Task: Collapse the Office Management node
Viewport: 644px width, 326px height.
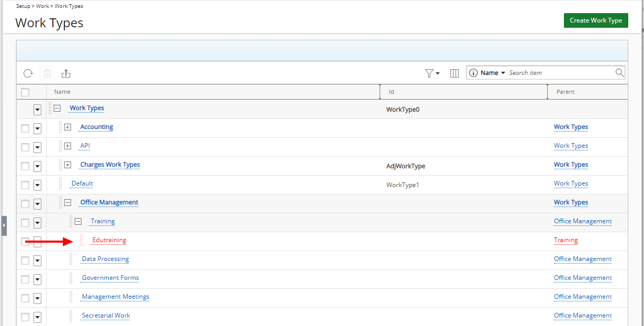Action: pos(68,203)
